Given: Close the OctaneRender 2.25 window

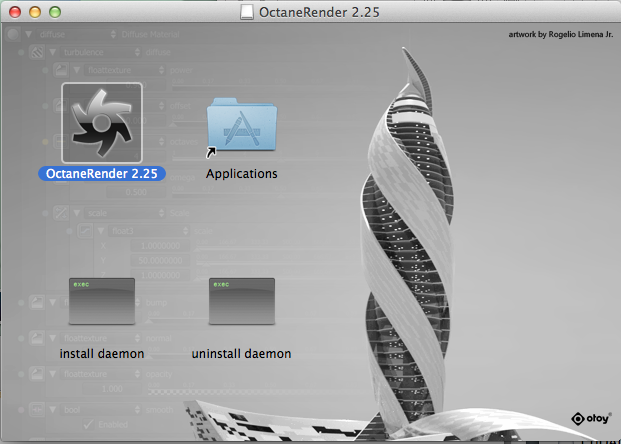Looking at the screenshot, I should pos(15,12).
